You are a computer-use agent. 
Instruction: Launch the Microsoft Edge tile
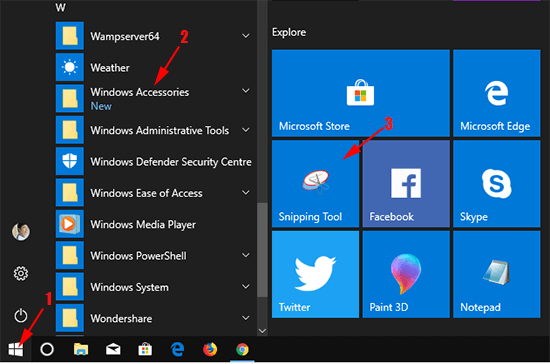tap(497, 93)
